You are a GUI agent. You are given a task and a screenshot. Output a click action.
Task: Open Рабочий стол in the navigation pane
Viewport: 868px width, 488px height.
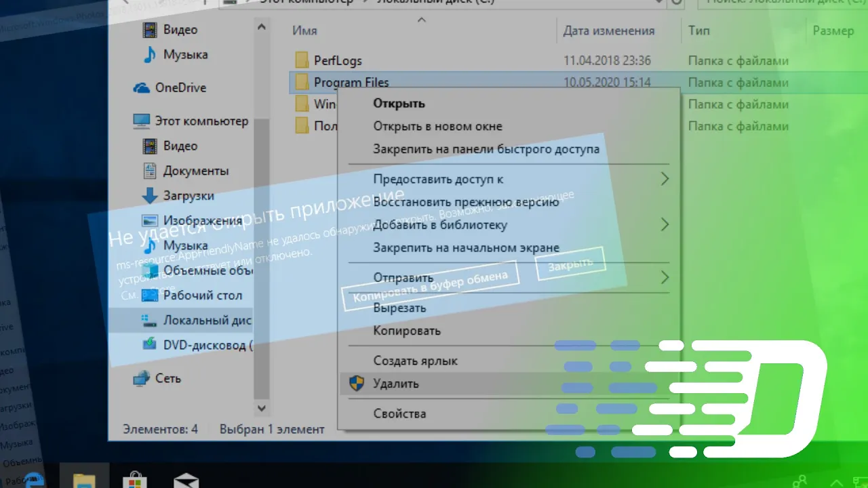coord(203,296)
